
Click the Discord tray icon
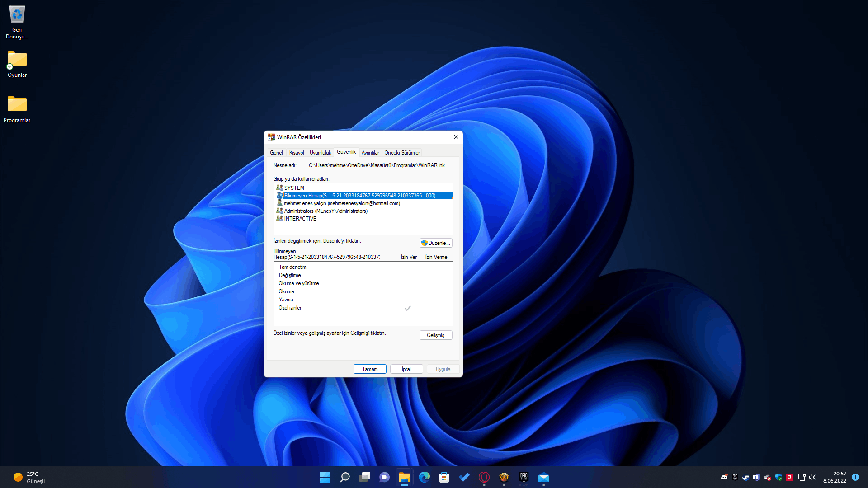(724, 477)
